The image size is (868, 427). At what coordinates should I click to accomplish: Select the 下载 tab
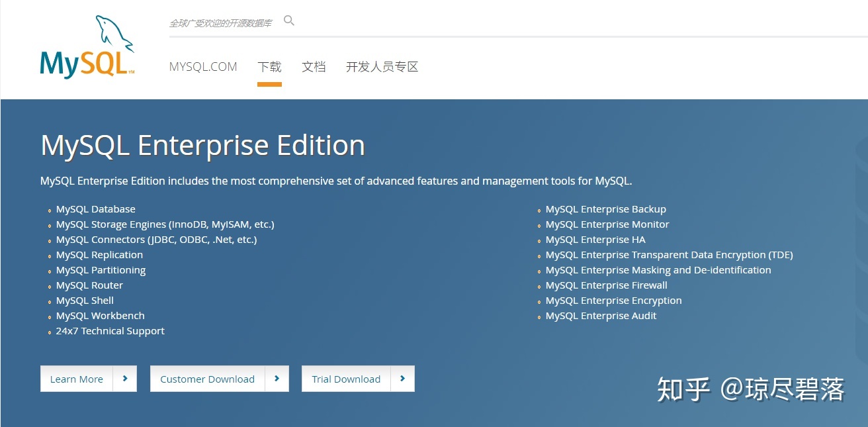(x=269, y=67)
